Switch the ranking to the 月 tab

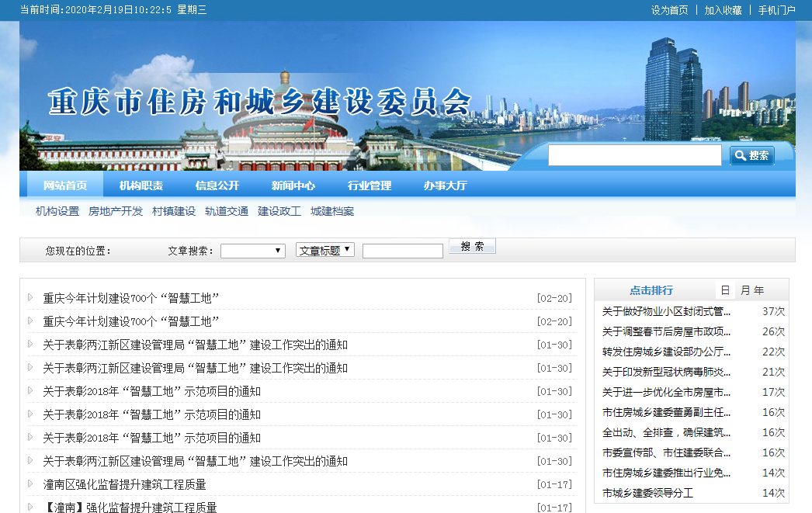(x=745, y=290)
